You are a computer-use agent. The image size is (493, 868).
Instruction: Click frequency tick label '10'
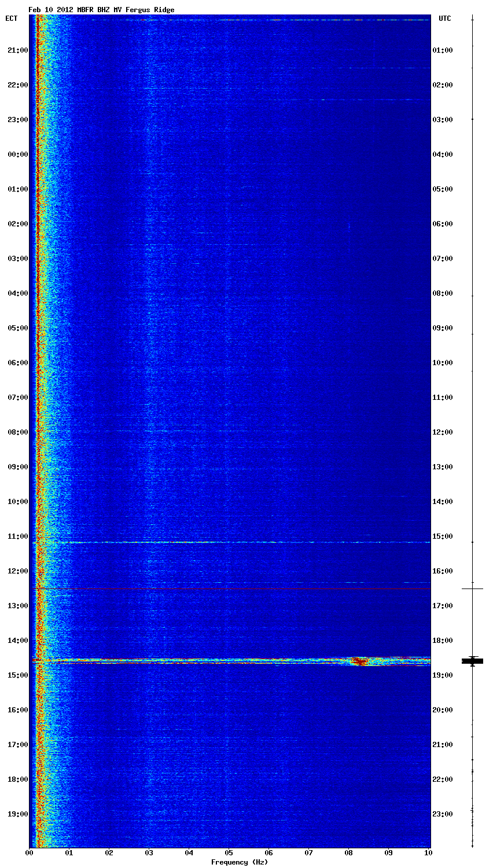(x=428, y=853)
